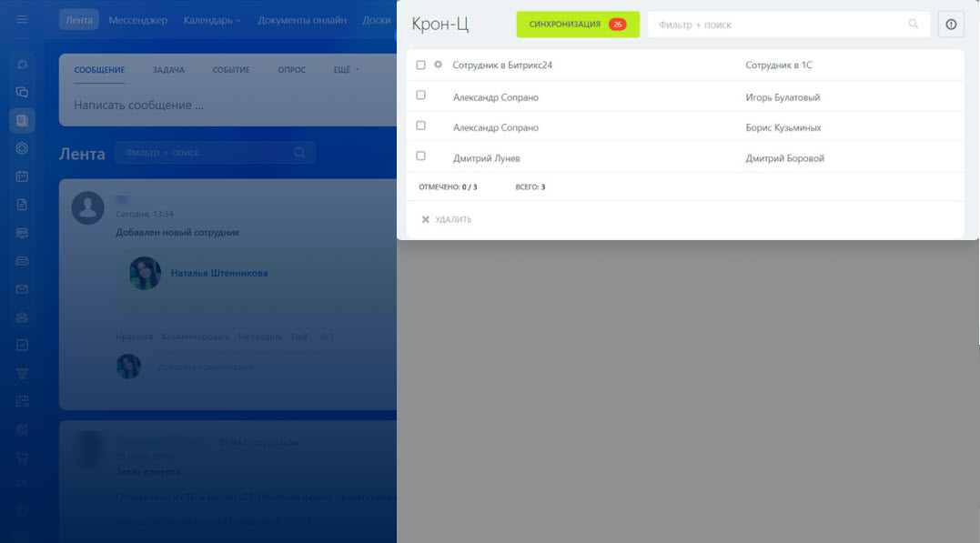980x543 pixels.
Task: Click the Дмитрий Лунев cell
Action: tap(486, 158)
